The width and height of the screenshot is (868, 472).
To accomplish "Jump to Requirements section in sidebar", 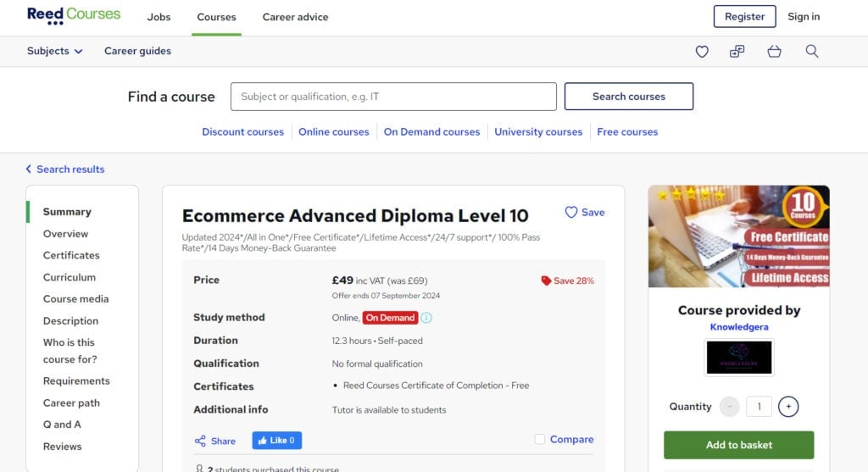I will (76, 381).
